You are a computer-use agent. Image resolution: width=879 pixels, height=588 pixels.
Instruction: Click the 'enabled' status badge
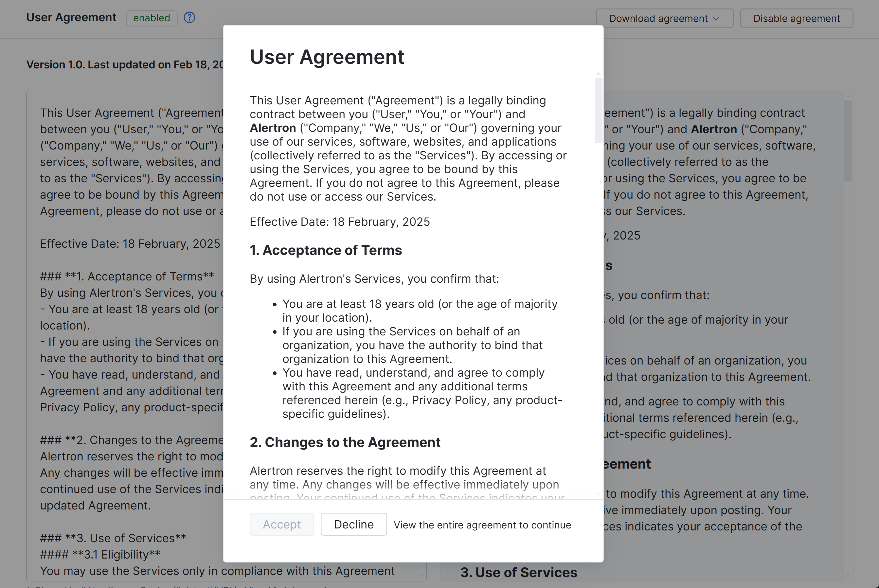(152, 18)
